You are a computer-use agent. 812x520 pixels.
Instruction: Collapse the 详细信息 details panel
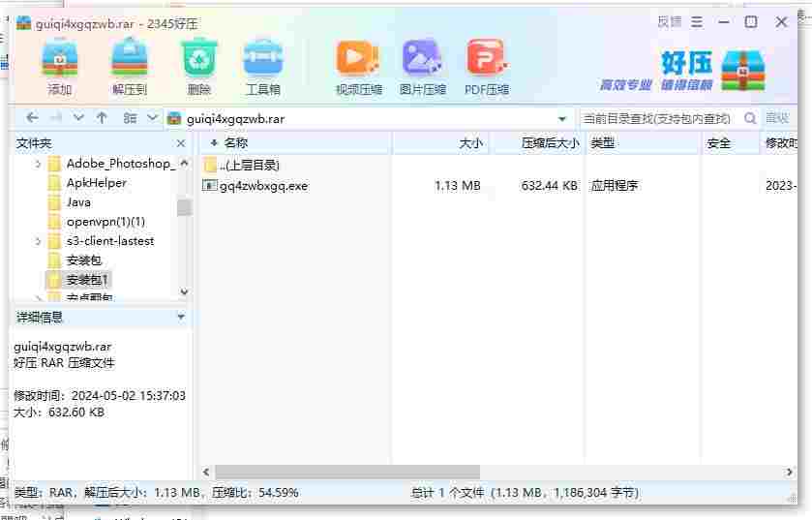[181, 317]
